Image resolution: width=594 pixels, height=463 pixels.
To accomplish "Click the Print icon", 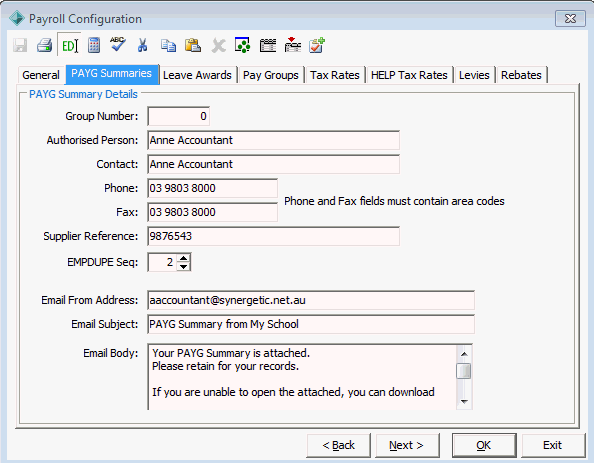I will pyautogui.click(x=44, y=45).
